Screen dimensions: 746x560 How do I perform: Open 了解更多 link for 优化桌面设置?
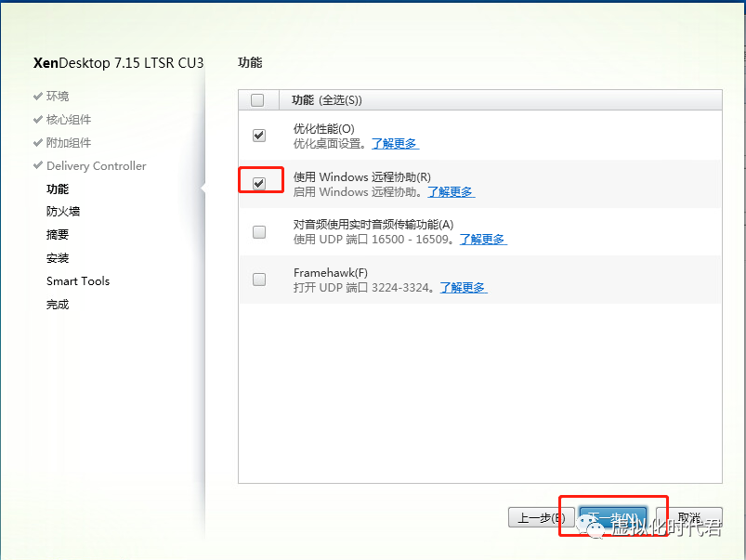[x=395, y=143]
